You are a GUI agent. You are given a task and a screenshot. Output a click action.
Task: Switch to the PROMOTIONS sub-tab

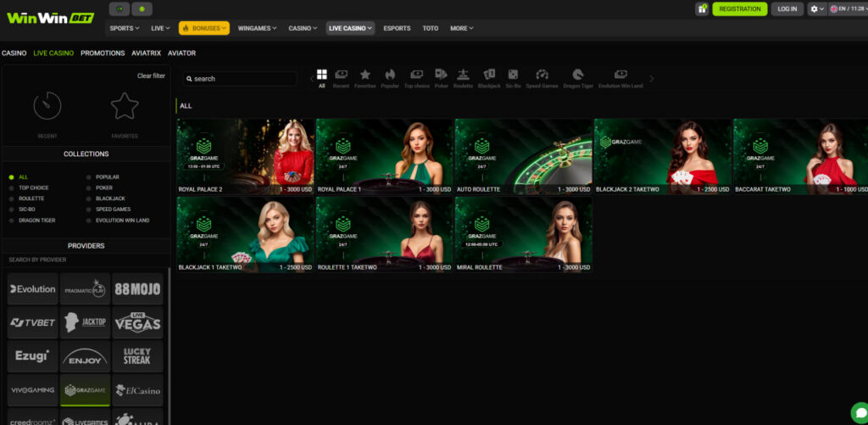(x=103, y=53)
